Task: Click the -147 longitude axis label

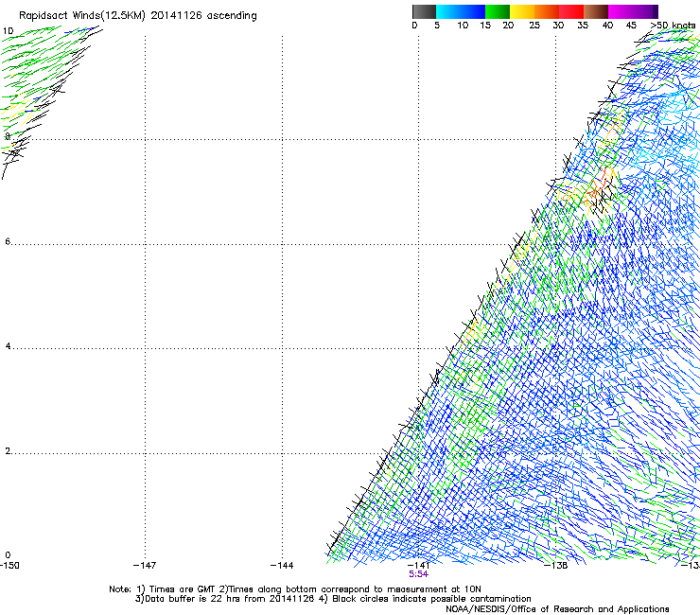Action: (145, 566)
